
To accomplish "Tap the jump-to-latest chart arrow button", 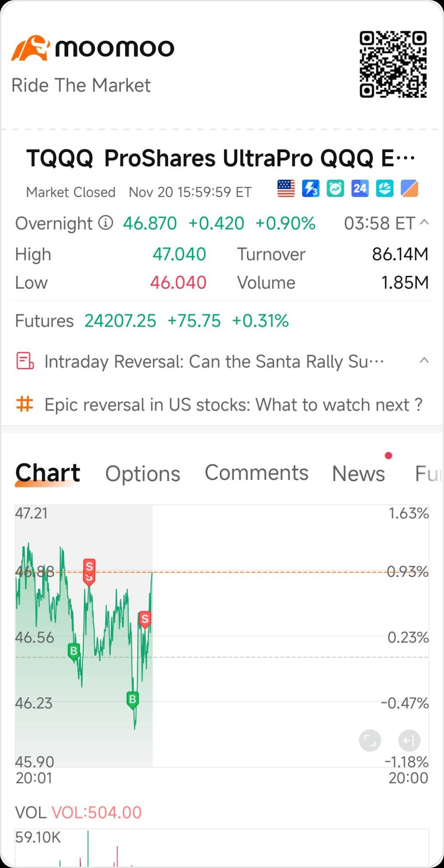I will coord(409,740).
